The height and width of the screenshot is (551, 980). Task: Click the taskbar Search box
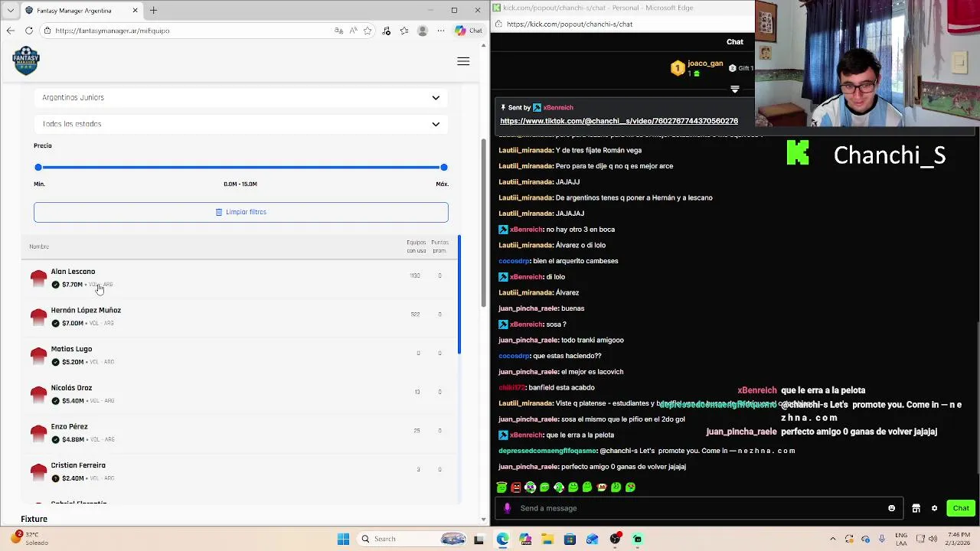pyautogui.click(x=412, y=539)
